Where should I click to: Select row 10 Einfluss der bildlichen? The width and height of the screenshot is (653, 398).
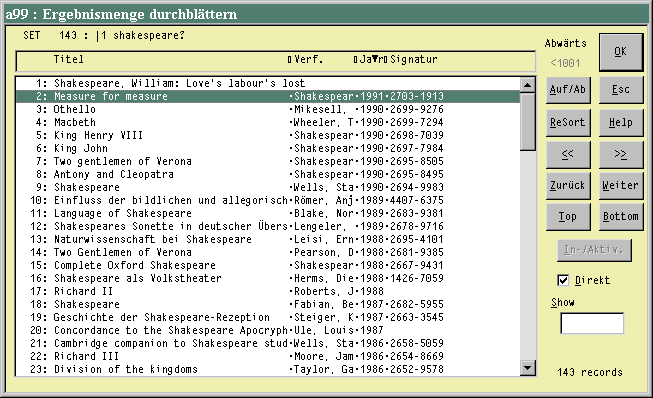(x=268, y=200)
